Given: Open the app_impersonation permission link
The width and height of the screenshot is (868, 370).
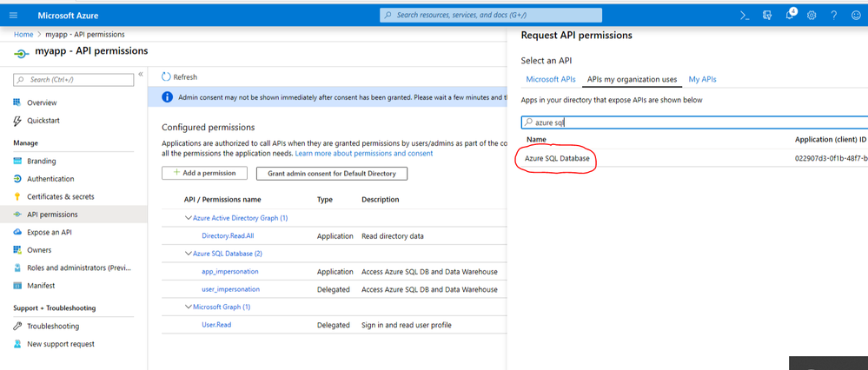Looking at the screenshot, I should point(230,272).
